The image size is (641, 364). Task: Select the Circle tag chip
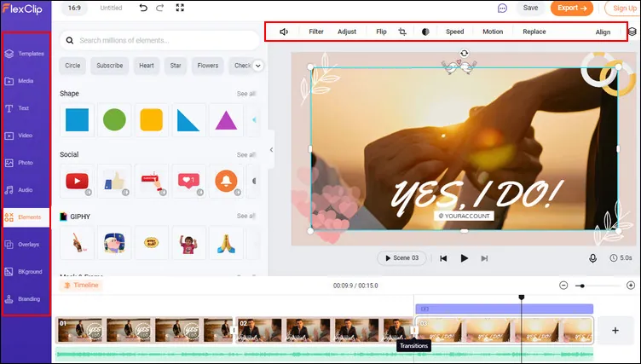(72, 66)
